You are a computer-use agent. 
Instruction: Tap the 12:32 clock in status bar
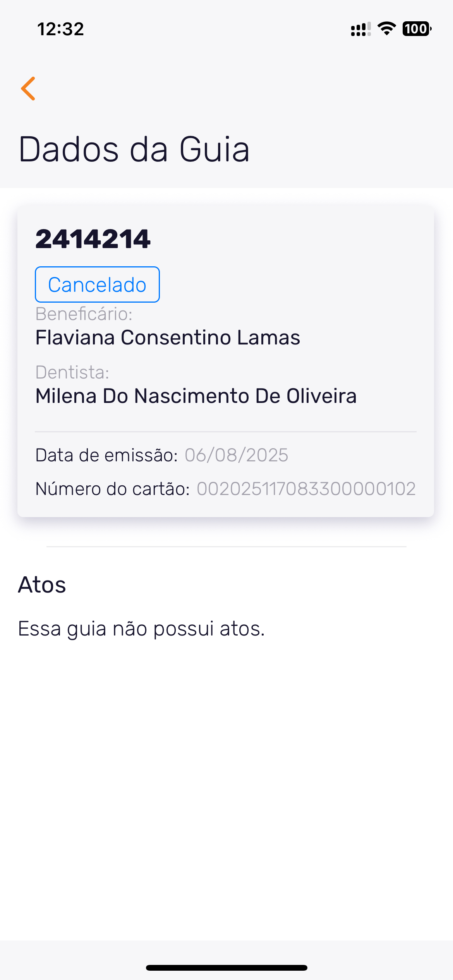click(60, 29)
